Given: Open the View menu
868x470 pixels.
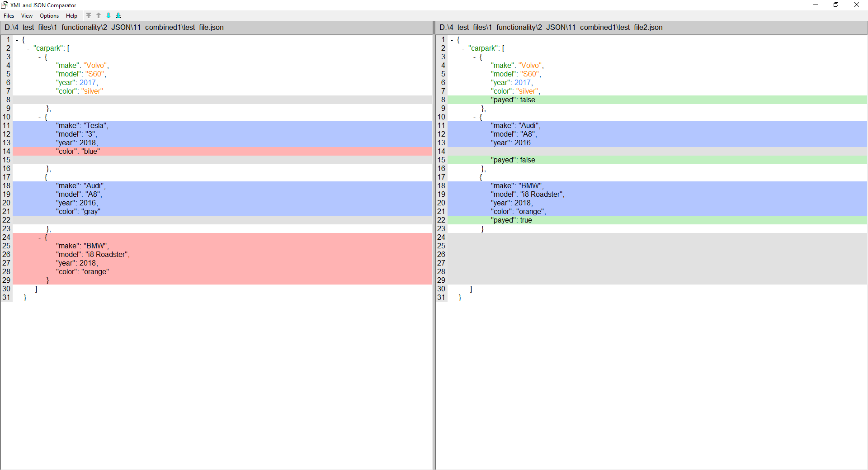Looking at the screenshot, I should pyautogui.click(x=27, y=16).
